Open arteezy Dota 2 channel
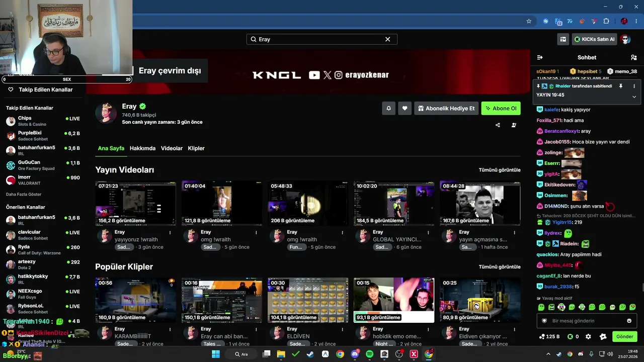 pos(43,264)
